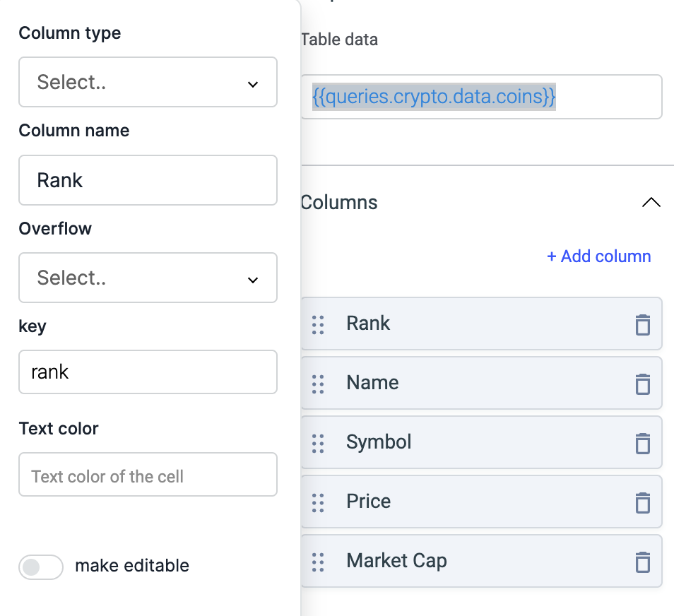Open the Column type dropdown

pos(148,82)
